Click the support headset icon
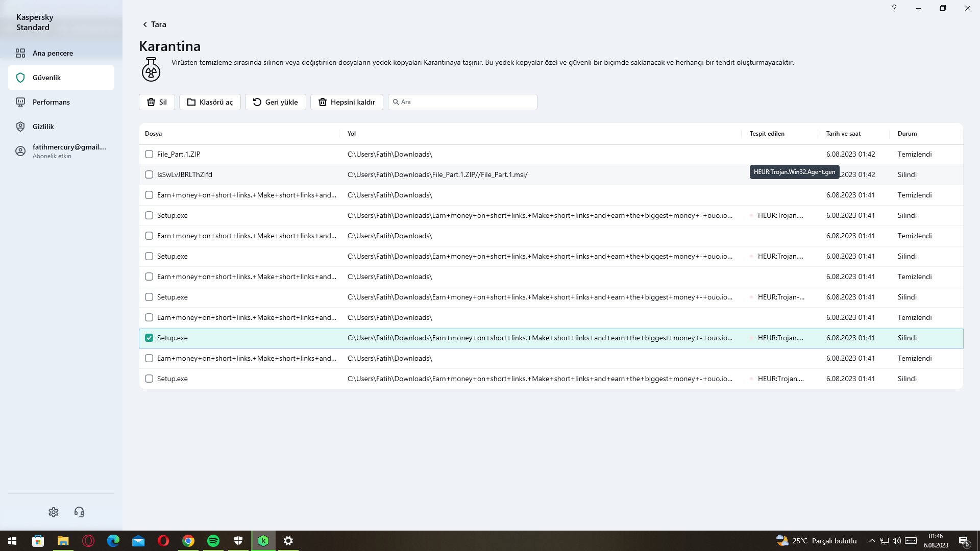Screen dimensions: 980x551 (79, 512)
